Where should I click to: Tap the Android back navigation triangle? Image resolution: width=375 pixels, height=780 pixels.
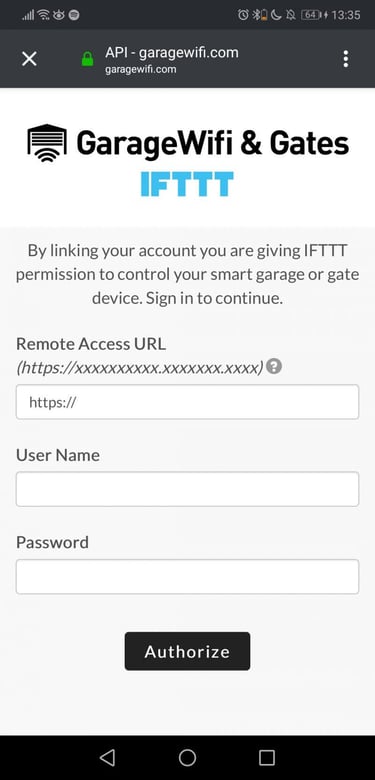pyautogui.click(x=107, y=758)
